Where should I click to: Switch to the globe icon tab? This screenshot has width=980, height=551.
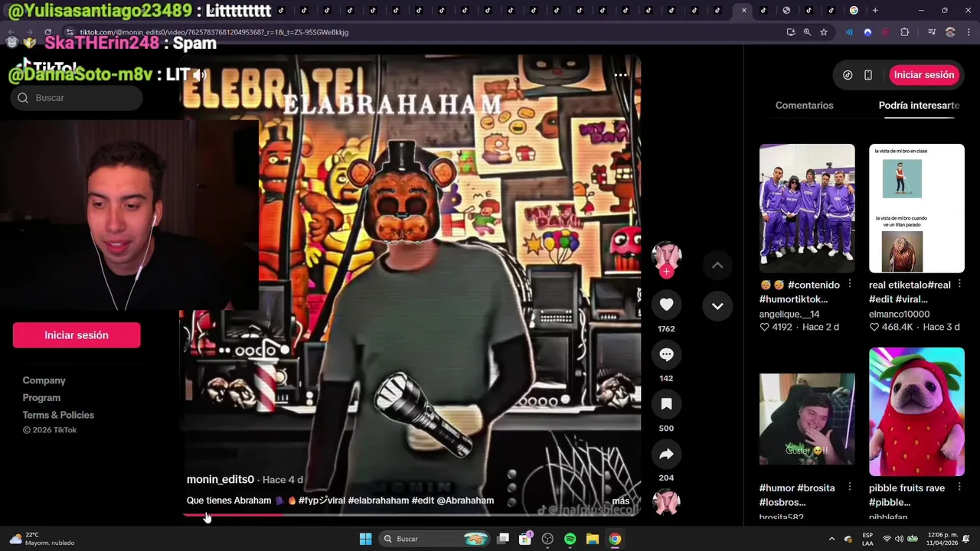[786, 10]
